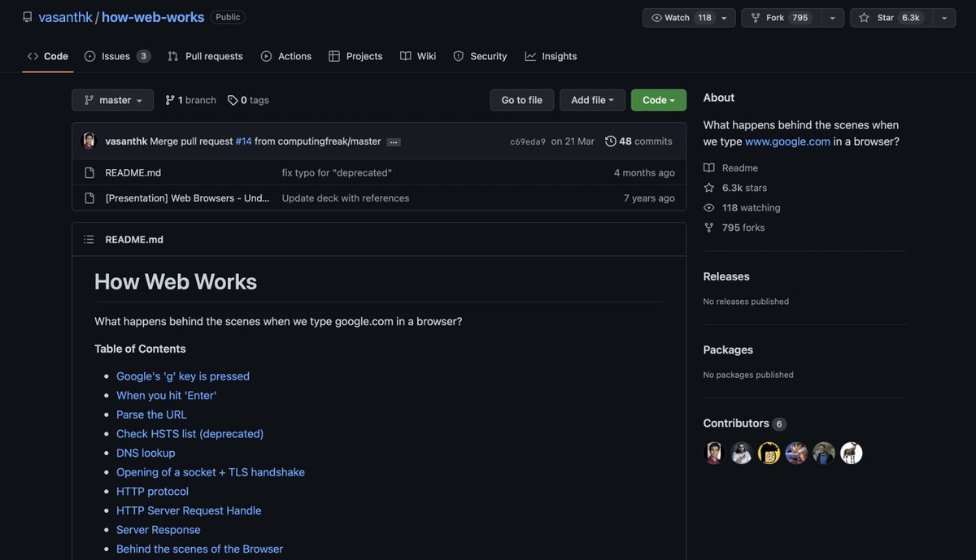This screenshot has height=560, width=976.
Task: Jump to Google's 'g' key is pressed
Action: pos(183,376)
